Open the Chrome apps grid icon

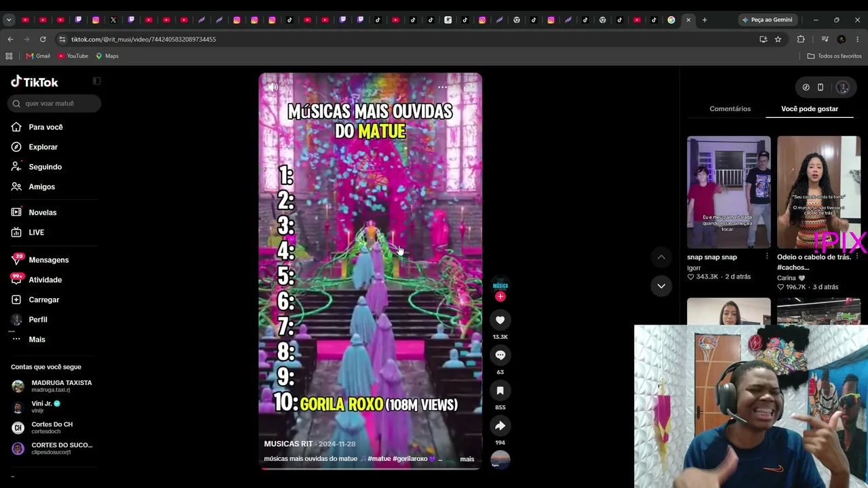(9, 56)
